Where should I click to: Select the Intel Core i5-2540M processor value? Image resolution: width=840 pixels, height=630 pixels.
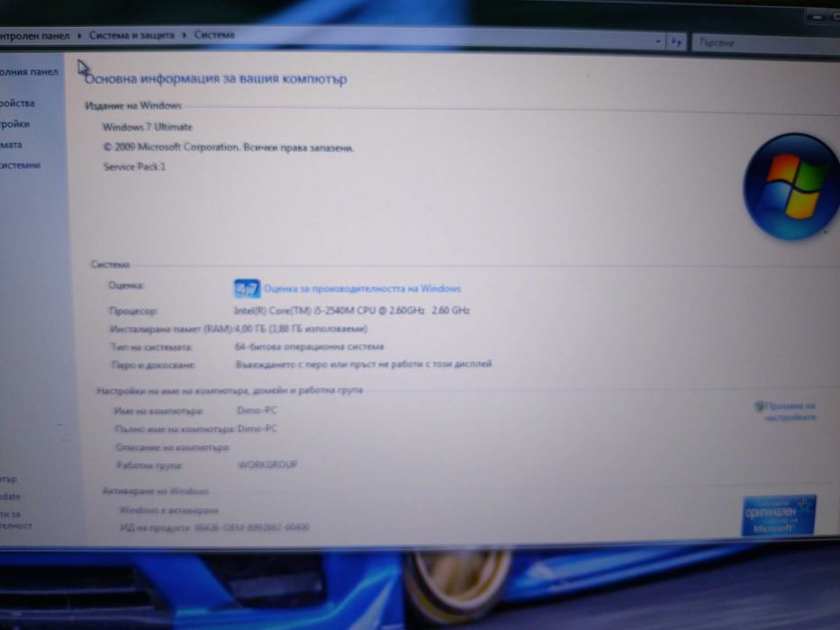352,310
